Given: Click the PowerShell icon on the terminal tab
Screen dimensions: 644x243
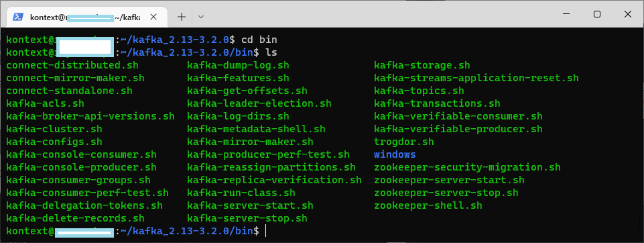Looking at the screenshot, I should click(17, 17).
